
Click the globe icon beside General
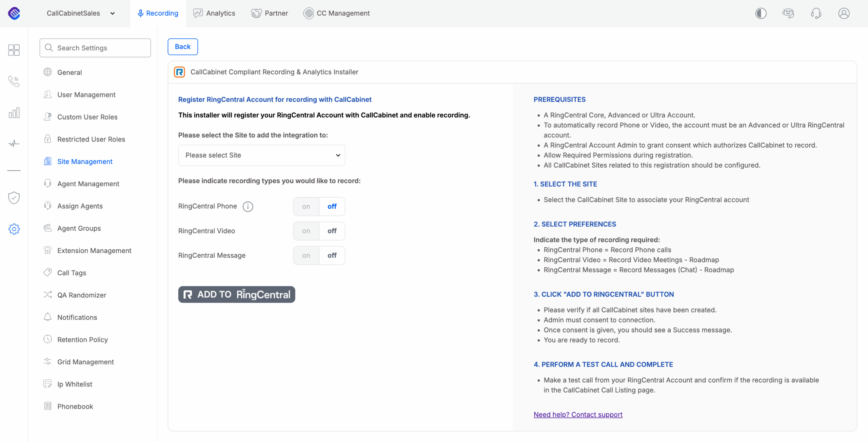point(47,72)
